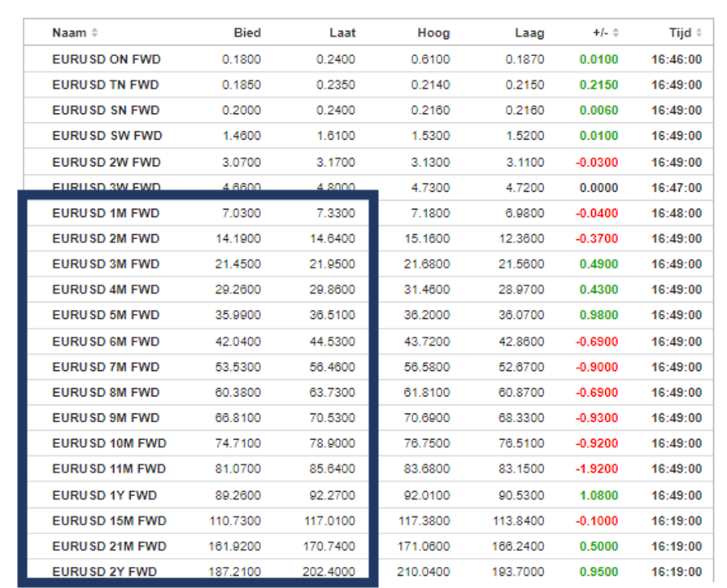Click the Hoog column header
Viewport: 727px width, 588px height.
(433, 33)
